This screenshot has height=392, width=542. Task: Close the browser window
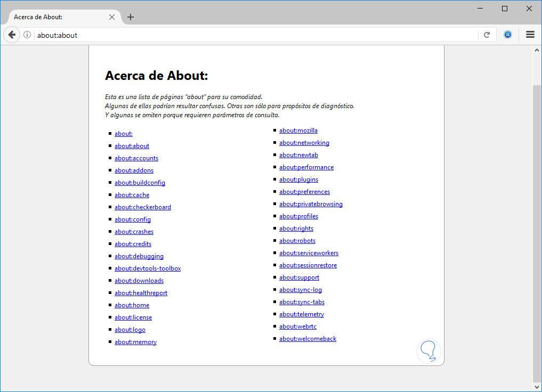pos(529,9)
